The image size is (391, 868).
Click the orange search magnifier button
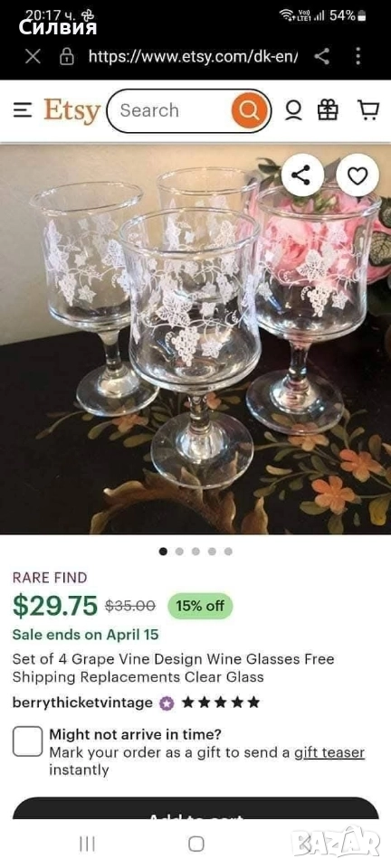249,110
